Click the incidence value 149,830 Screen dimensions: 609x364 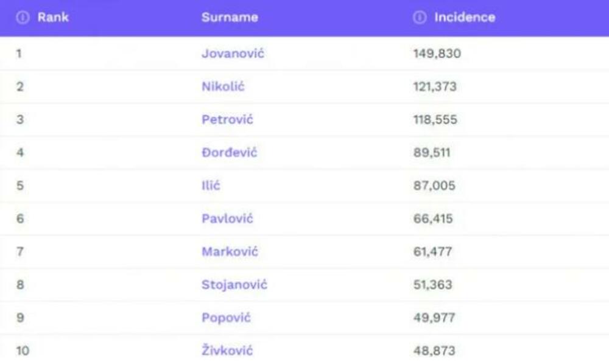pyautogui.click(x=437, y=54)
